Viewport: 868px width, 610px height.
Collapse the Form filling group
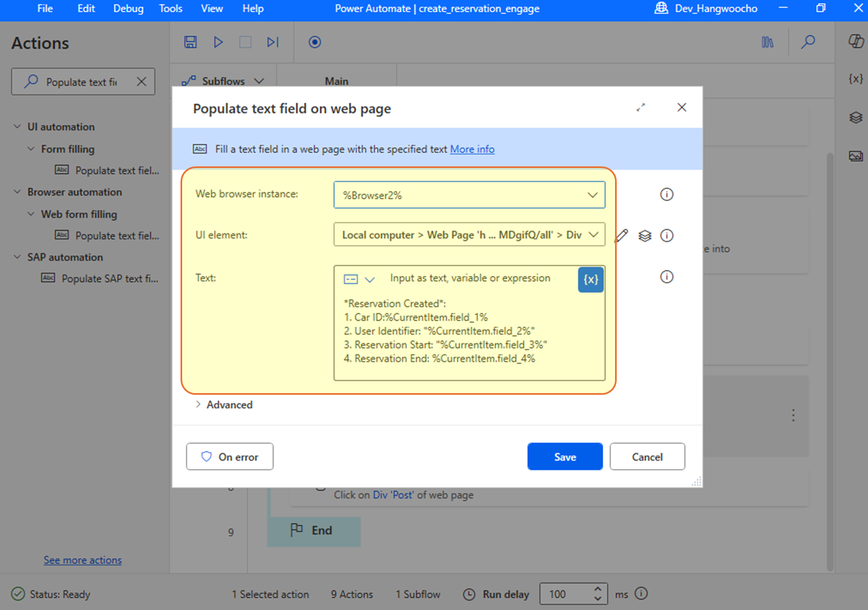pos(31,149)
